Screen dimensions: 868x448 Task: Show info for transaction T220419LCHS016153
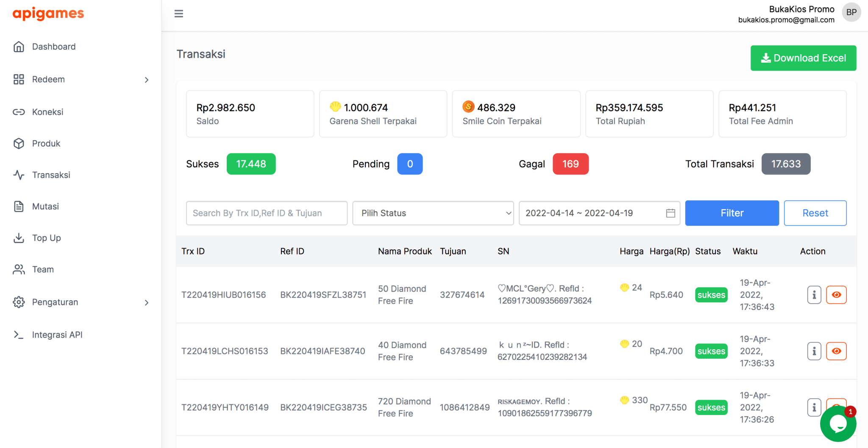tap(814, 351)
